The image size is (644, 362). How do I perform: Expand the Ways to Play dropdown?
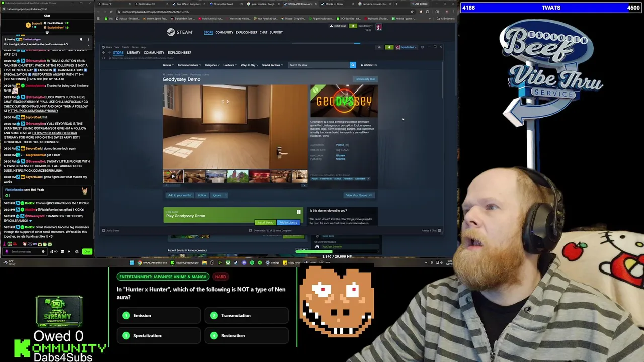coord(250,65)
